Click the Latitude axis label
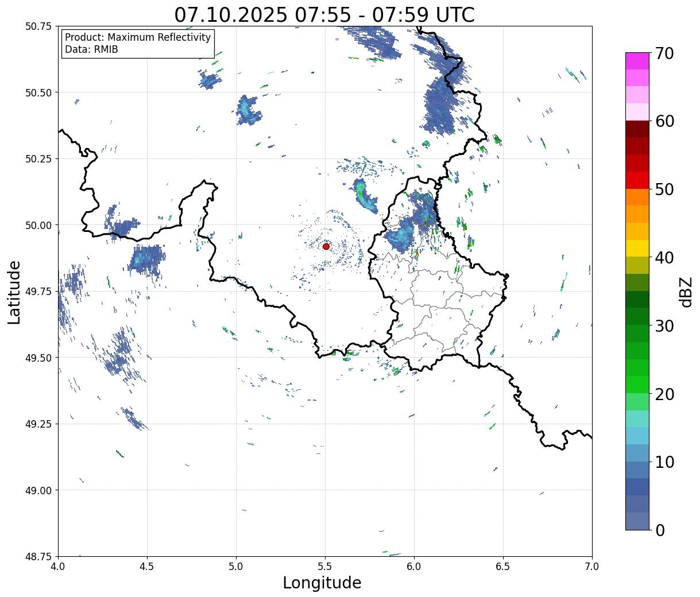Screen dimensions: 700x597 click(14, 292)
